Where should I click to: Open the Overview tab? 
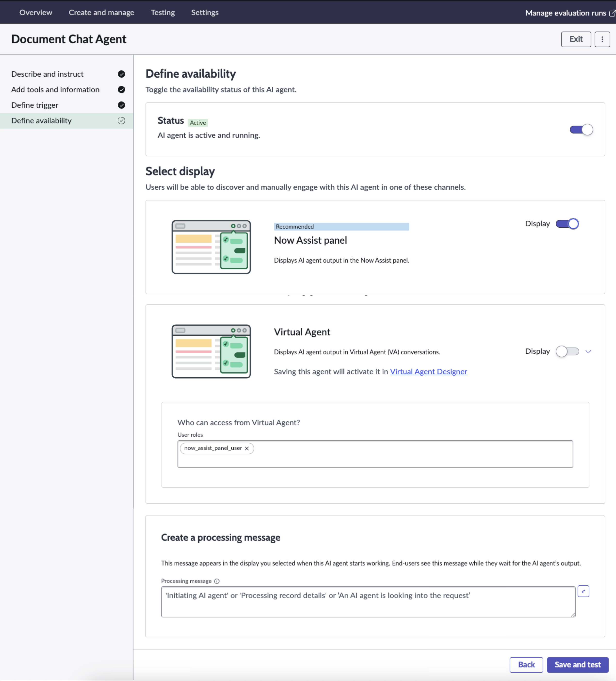pyautogui.click(x=36, y=12)
